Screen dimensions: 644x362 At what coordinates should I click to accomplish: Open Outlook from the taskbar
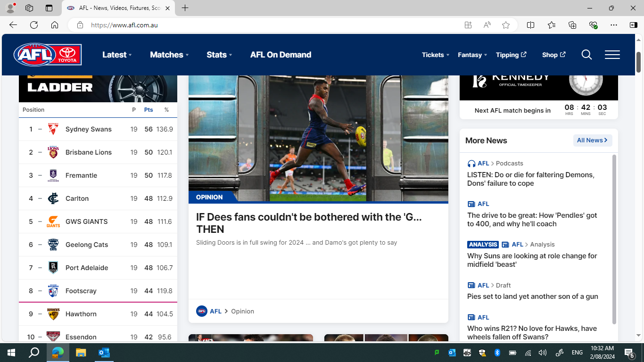click(104, 353)
